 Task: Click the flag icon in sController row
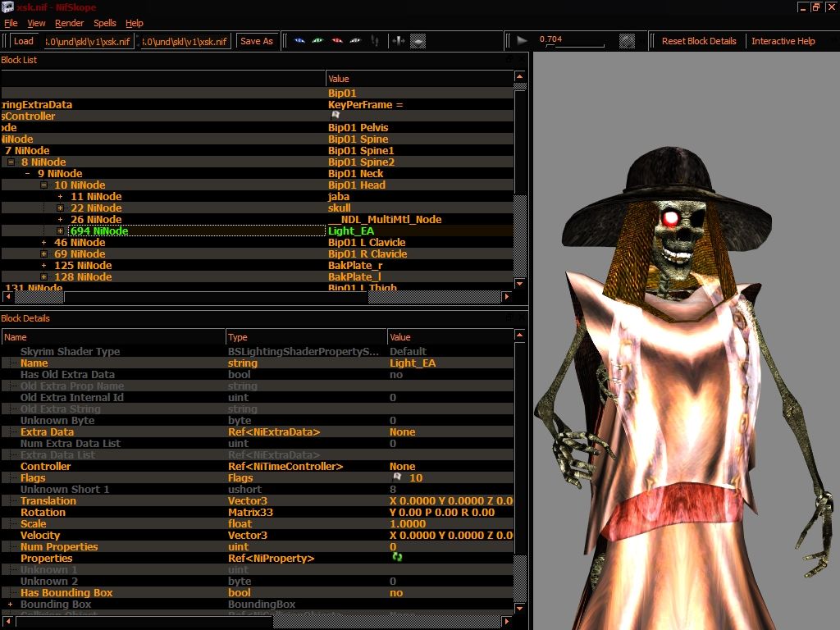coord(336,115)
